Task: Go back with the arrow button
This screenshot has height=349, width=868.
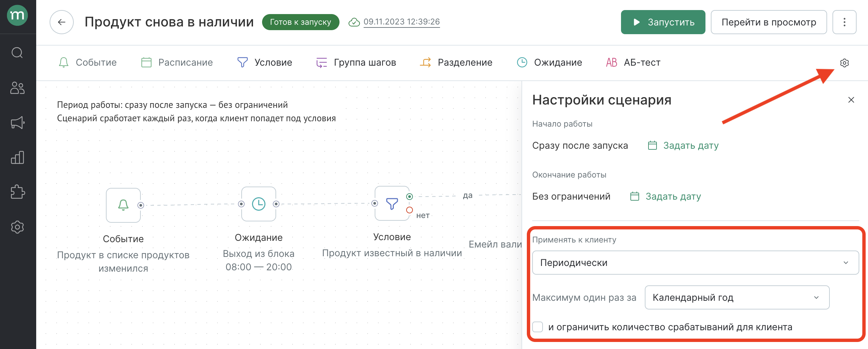Action: tap(62, 22)
